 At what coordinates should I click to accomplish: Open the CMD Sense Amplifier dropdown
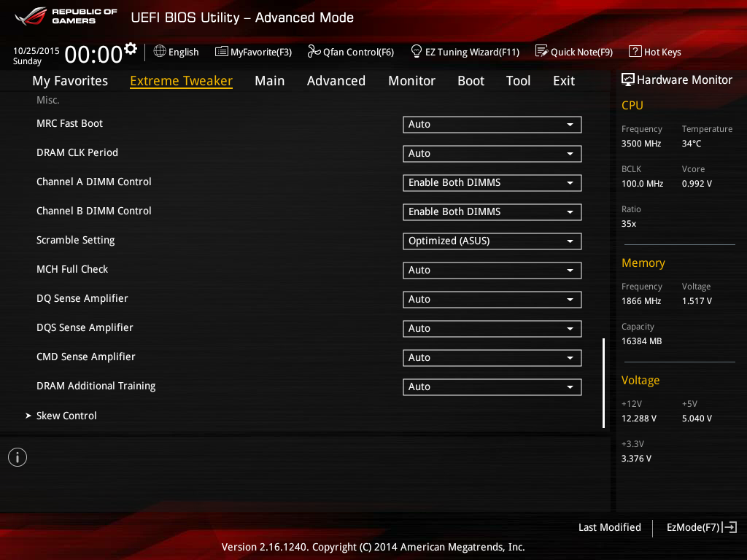click(x=492, y=357)
